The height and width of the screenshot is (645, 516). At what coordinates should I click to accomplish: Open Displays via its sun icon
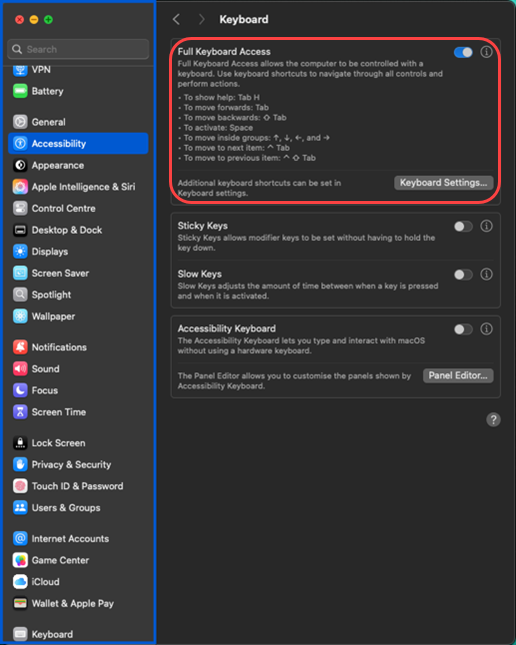coord(20,252)
